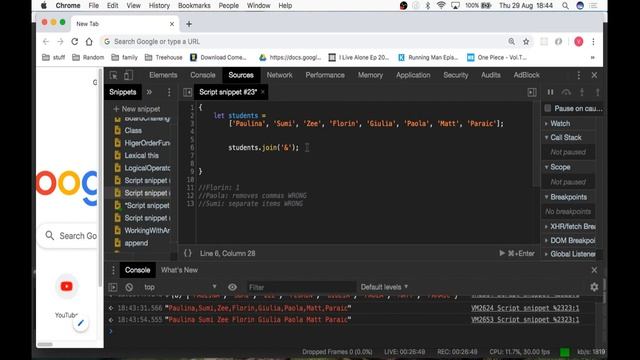640x360 pixels.
Task: Open the Treehouse bookmarks folder
Action: coord(164,58)
